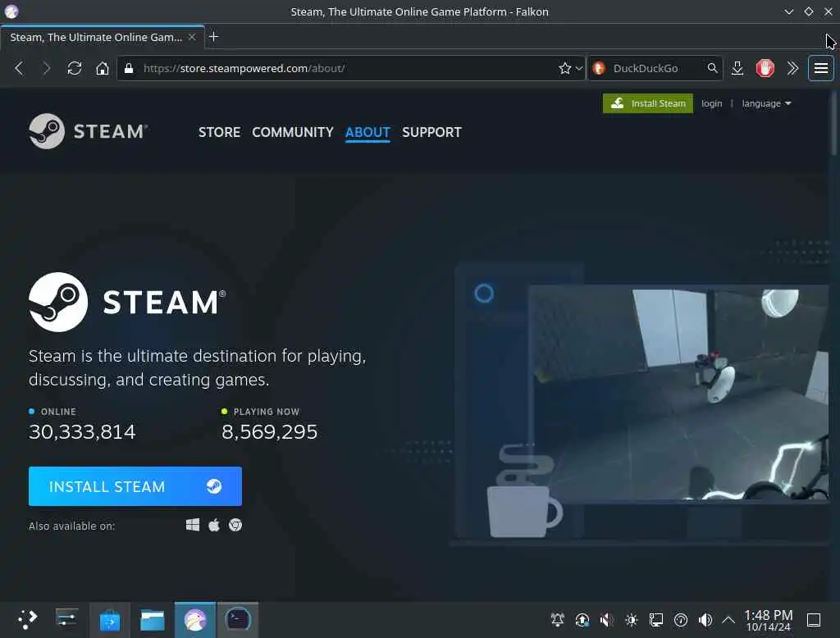Open the tray icon left of the volume speaker
Screen dimensions: 840x638
point(680,620)
